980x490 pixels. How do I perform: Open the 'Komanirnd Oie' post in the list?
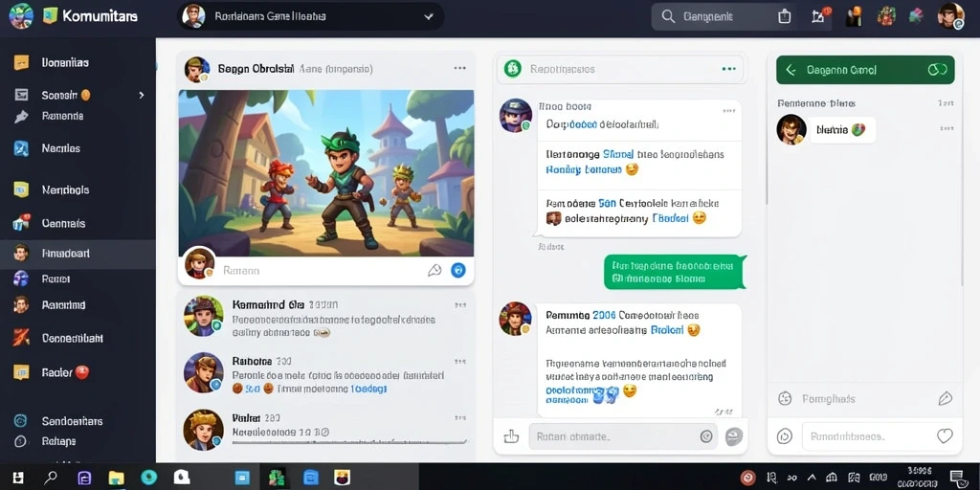(325, 319)
